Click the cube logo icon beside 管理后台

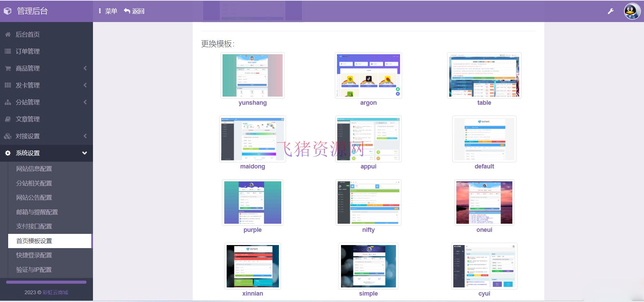pyautogui.click(x=7, y=11)
